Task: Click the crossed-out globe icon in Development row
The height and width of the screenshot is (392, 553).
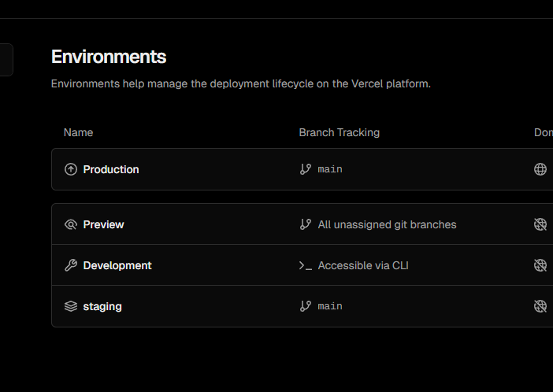Action: [x=540, y=265]
